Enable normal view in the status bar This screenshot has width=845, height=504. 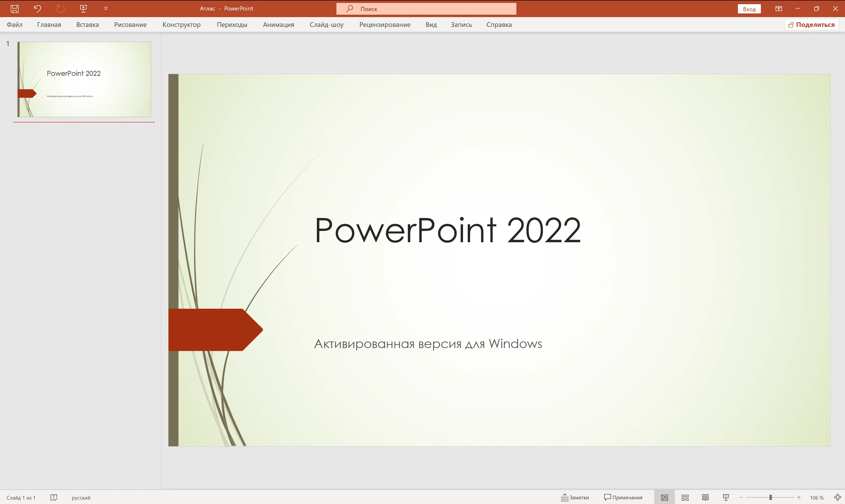pyautogui.click(x=665, y=498)
